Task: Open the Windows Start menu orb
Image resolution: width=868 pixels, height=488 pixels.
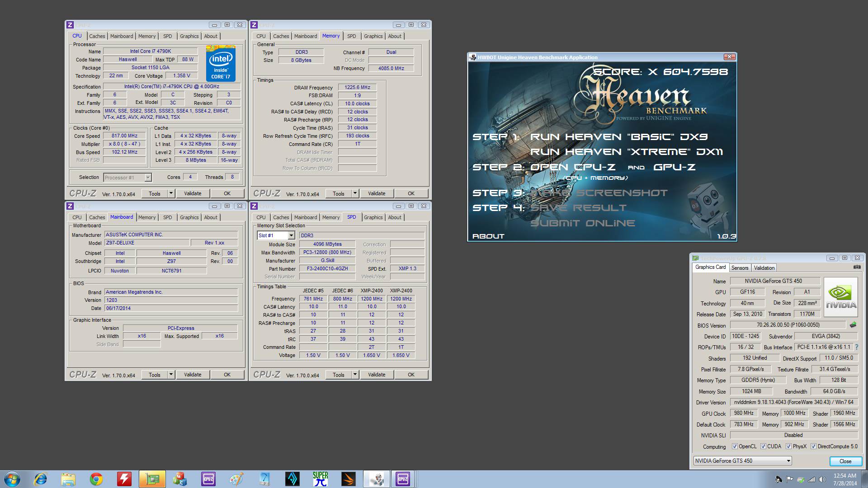Action: tap(12, 479)
